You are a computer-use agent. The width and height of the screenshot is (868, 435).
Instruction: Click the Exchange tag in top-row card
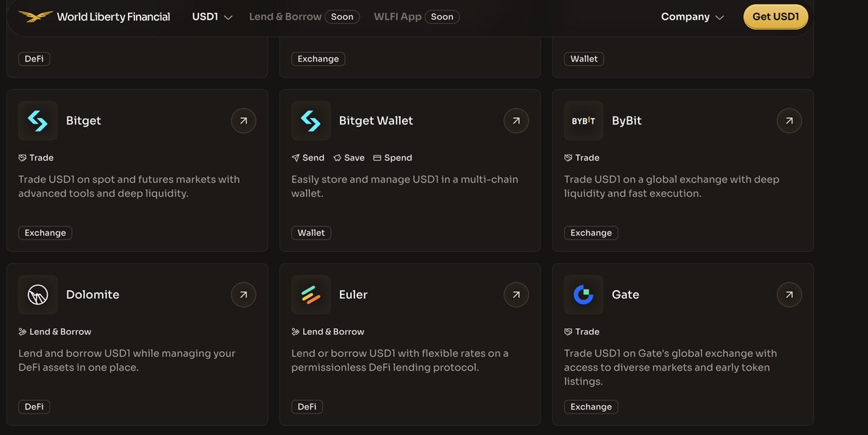(x=318, y=59)
